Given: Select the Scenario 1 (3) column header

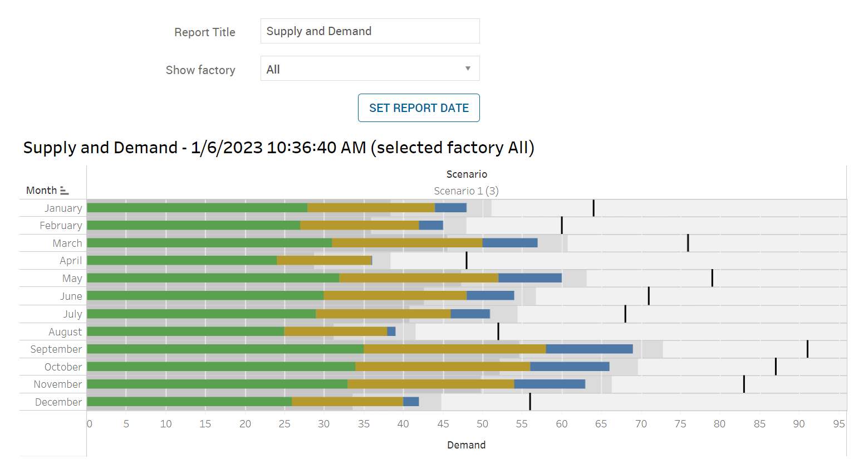Looking at the screenshot, I should coord(466,191).
